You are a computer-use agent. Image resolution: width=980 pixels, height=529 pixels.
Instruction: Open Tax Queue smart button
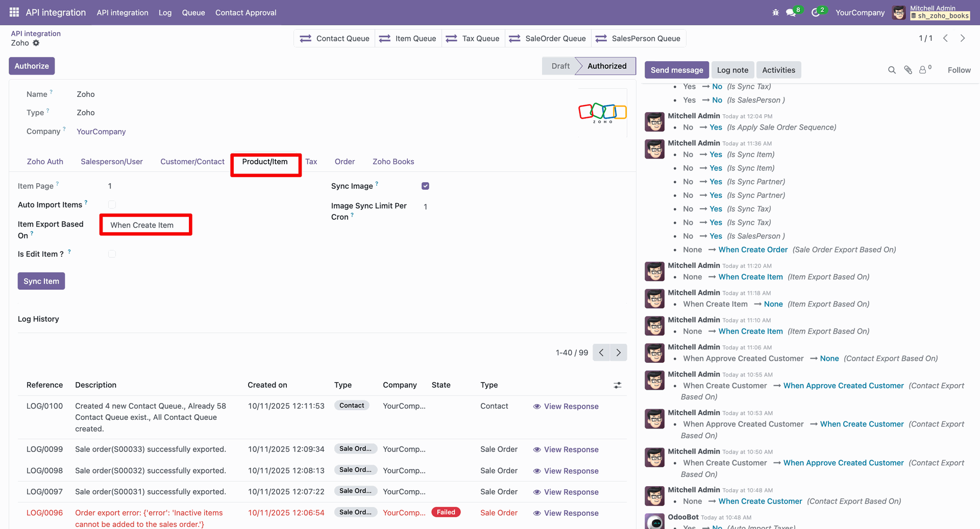[x=473, y=38]
